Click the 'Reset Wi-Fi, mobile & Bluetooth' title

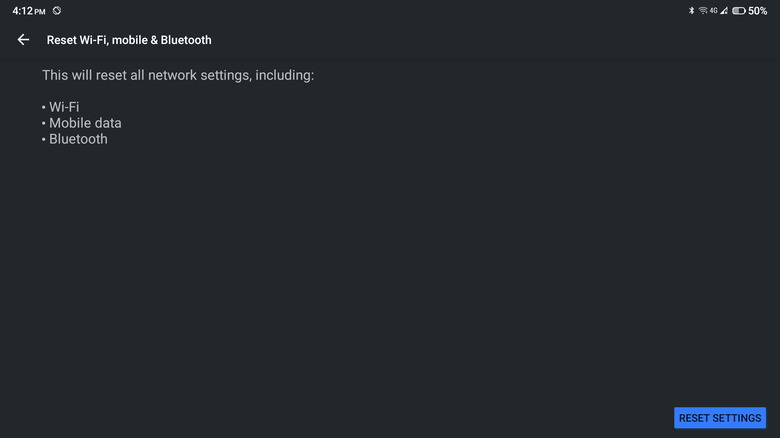tap(129, 40)
